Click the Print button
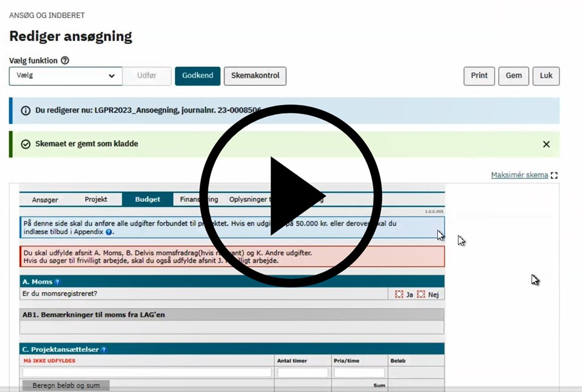Screen dimensions: 582x392 pyautogui.click(x=479, y=76)
